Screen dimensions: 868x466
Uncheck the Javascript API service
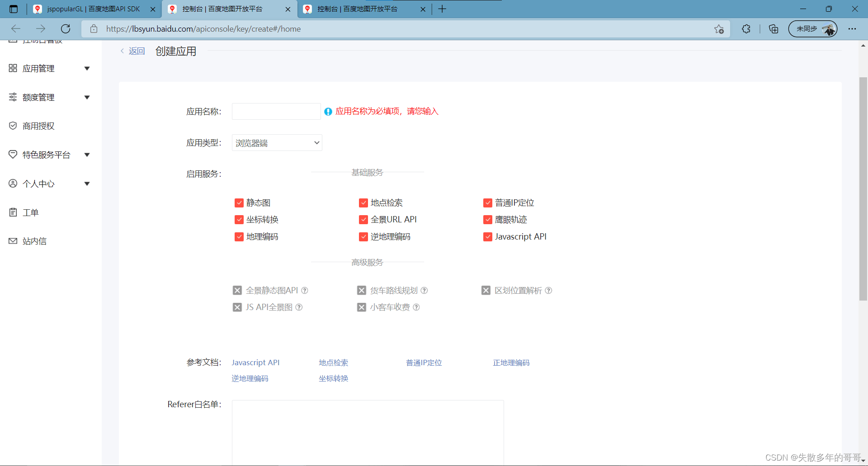pos(488,236)
